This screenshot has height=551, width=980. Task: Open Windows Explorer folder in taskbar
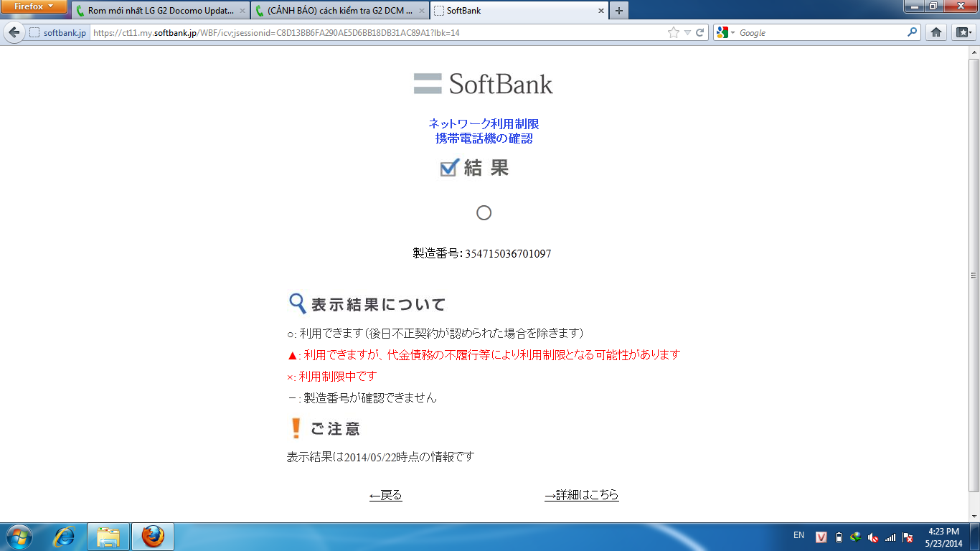(108, 537)
